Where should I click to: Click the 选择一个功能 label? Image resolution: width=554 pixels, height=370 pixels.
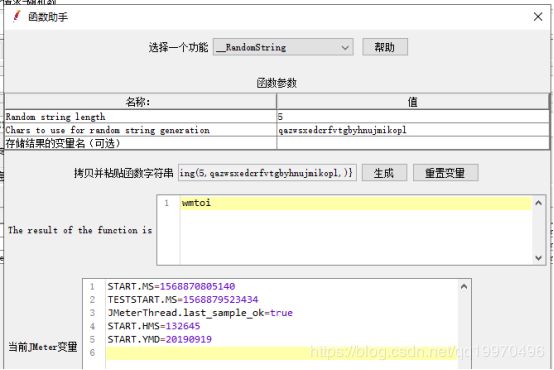[178, 47]
